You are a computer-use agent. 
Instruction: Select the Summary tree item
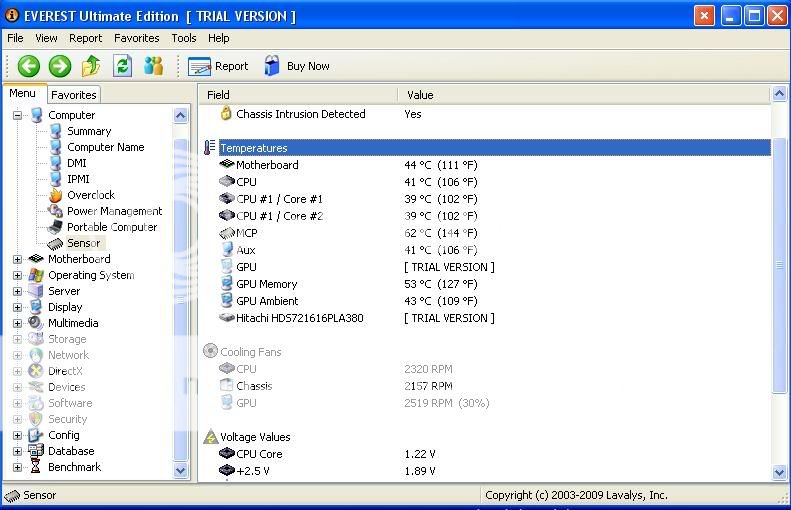tap(89, 131)
